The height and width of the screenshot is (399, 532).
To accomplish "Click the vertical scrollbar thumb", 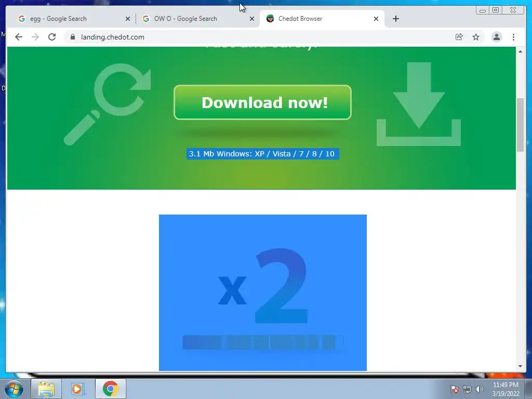I will click(520, 125).
